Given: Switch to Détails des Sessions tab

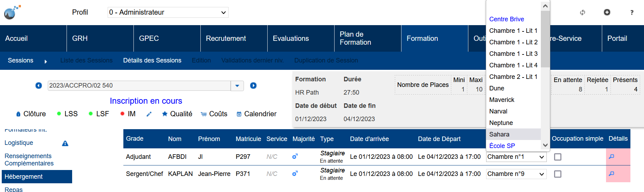Looking at the screenshot, I should (152, 60).
